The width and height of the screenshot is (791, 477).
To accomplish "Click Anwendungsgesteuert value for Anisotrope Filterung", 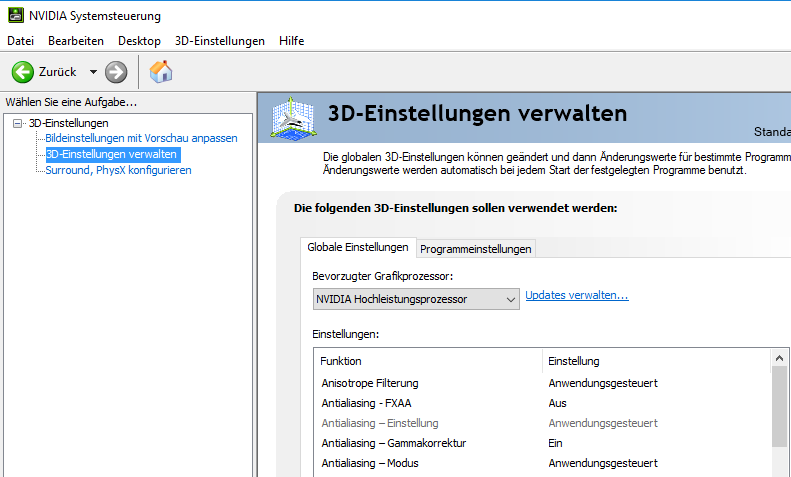I will (x=603, y=383).
